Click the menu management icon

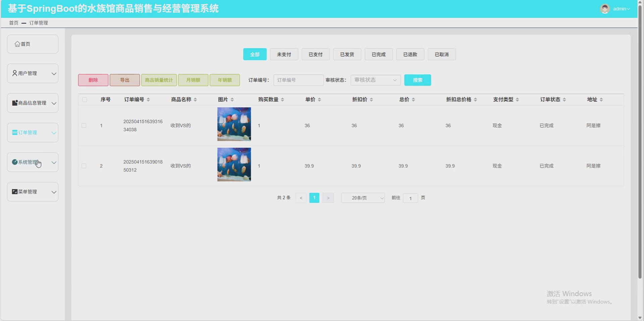coord(15,191)
